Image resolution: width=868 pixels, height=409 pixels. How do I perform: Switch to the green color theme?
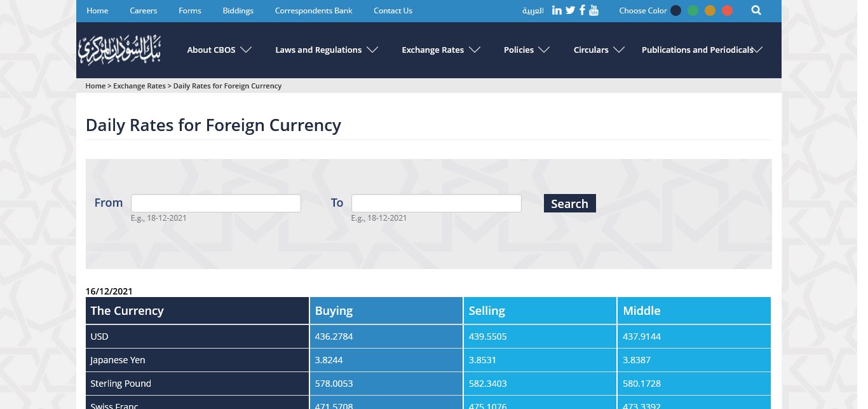point(693,11)
